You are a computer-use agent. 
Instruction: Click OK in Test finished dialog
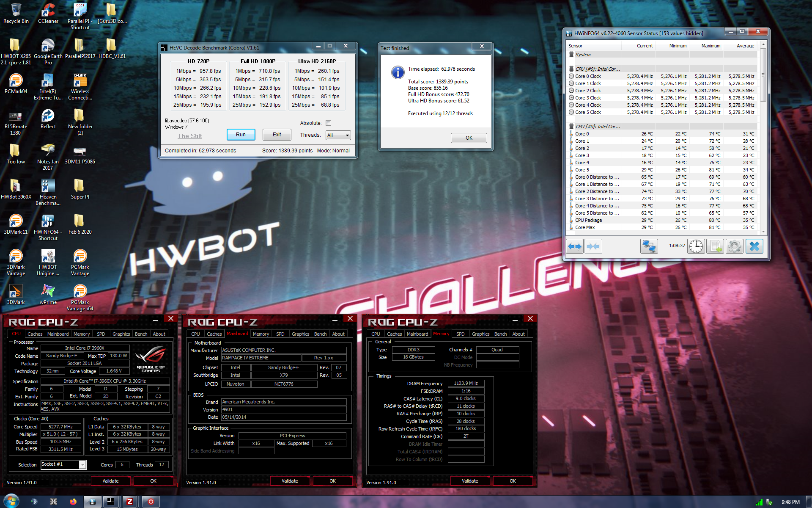[x=469, y=138]
